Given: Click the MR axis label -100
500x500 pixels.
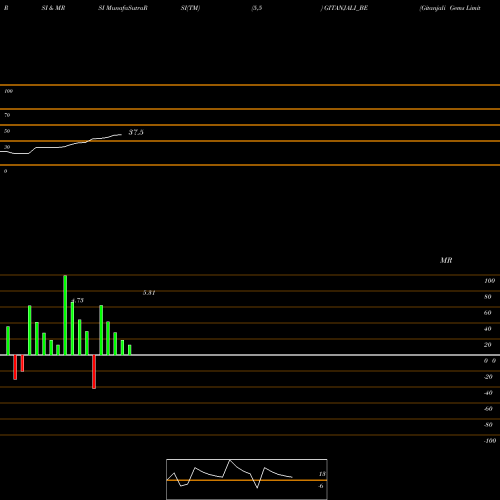Looking at the screenshot, I should (x=490, y=441).
